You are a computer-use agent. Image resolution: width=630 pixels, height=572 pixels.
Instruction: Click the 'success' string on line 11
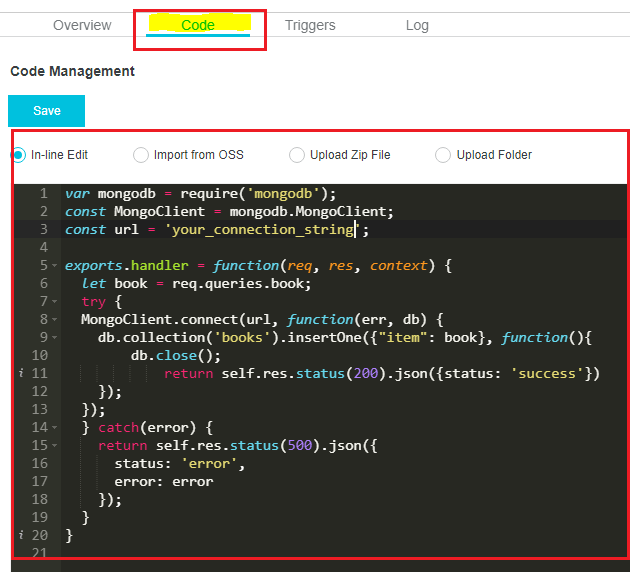pos(547,374)
